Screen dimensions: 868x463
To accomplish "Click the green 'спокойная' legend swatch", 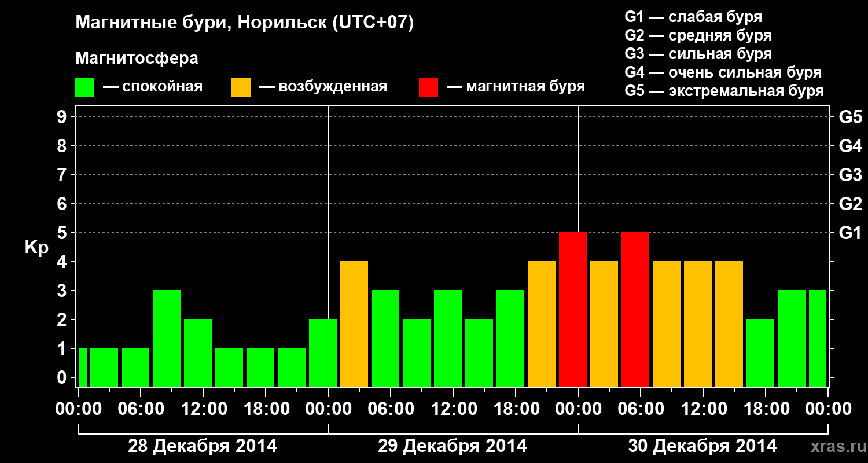I will [x=85, y=87].
